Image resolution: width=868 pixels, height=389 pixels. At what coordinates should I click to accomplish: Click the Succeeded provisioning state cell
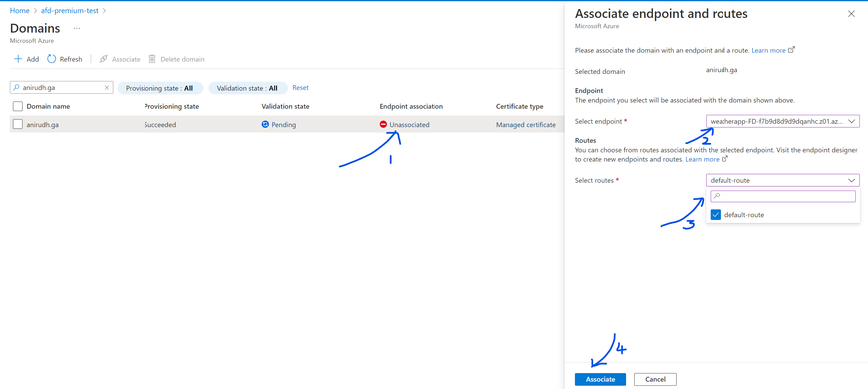coord(160,125)
